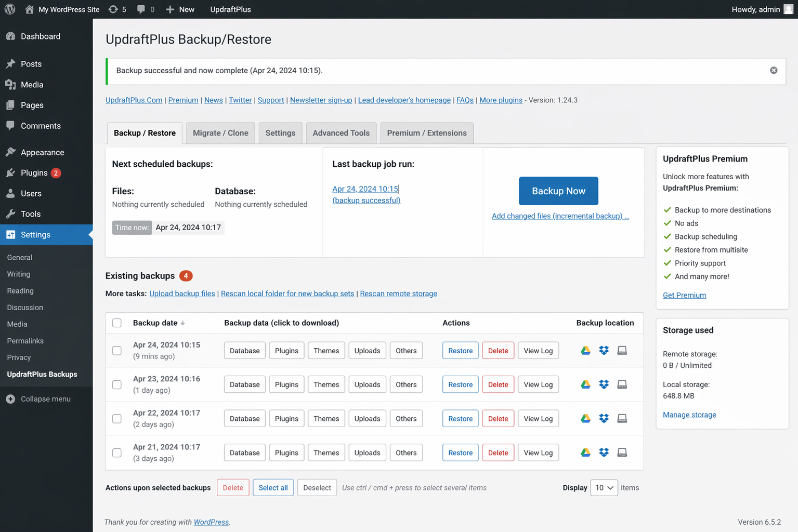Screen dimensions: 798x532
Task: Download Uploads from Apr 22 backup
Action: tap(368, 419)
